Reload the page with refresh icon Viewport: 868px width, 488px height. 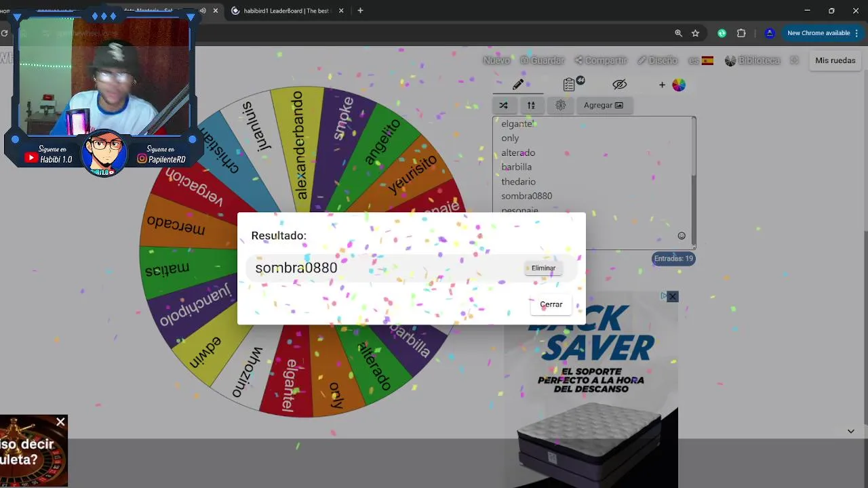[x=5, y=33]
